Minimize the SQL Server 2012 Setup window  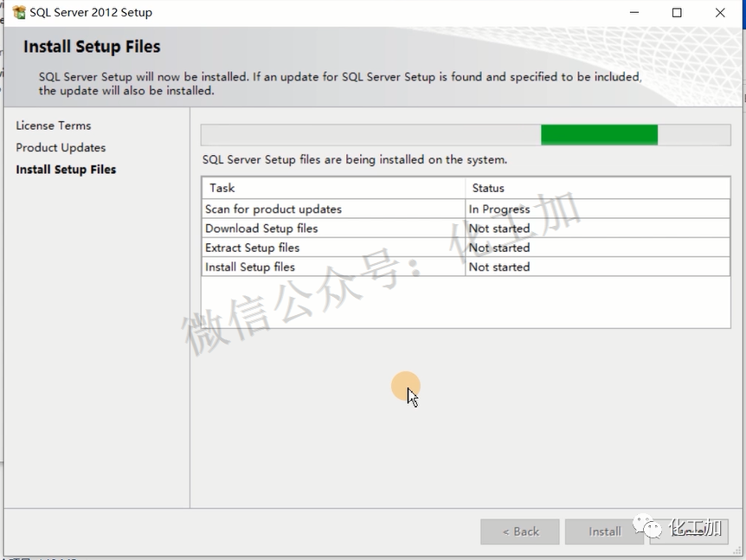tap(634, 12)
